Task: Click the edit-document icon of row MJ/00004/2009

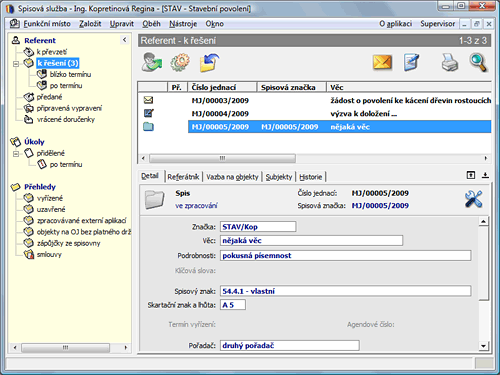Action: click(149, 113)
